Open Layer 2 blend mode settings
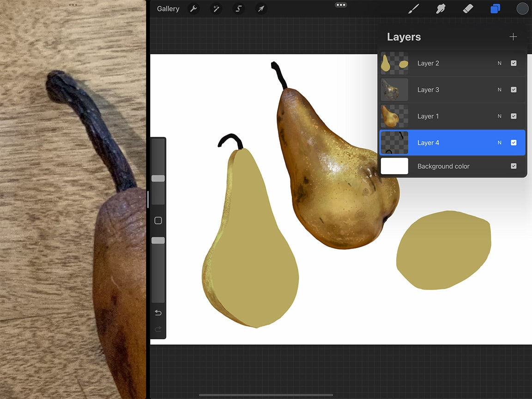 (x=499, y=63)
